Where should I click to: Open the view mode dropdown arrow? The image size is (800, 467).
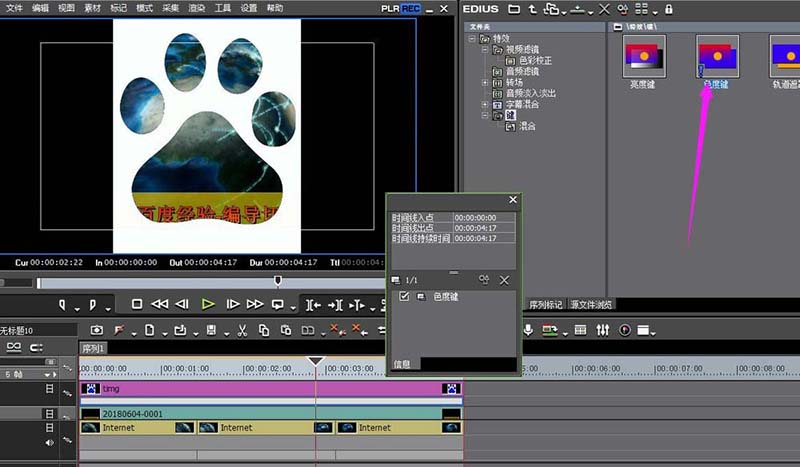(x=655, y=12)
